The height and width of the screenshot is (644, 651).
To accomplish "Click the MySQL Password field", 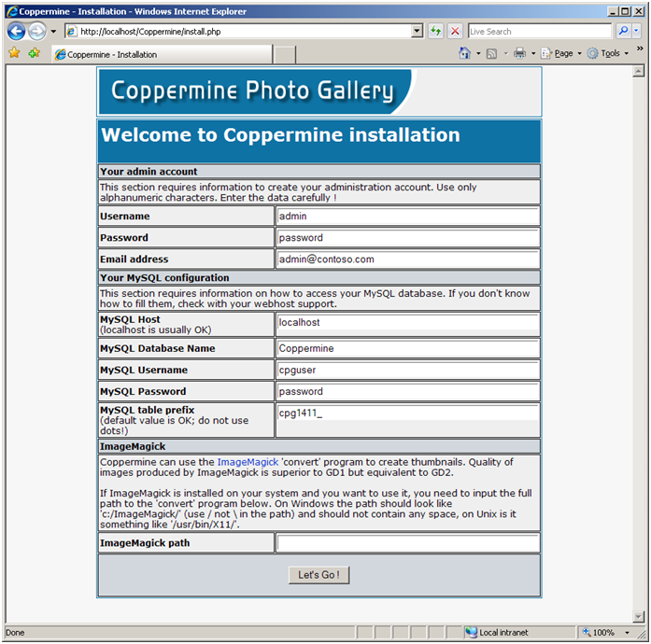I will pyautogui.click(x=408, y=391).
